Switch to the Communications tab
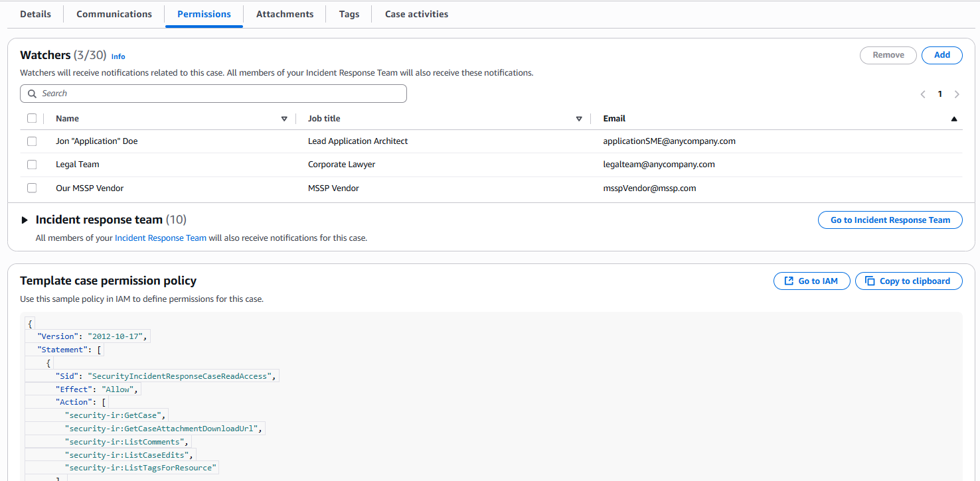The width and height of the screenshot is (980, 481). (x=114, y=14)
